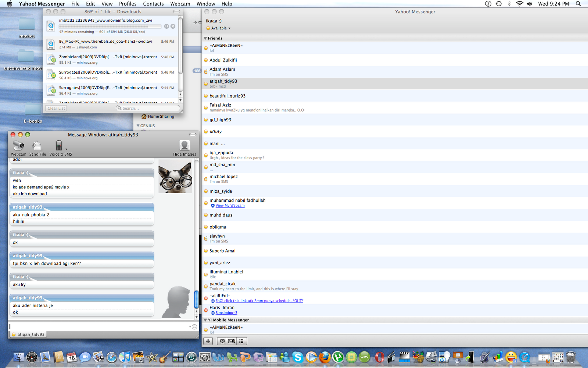The height and width of the screenshot is (368, 588).
Task: Select buddy Abdul Zulkifli in the list
Action: 395,60
